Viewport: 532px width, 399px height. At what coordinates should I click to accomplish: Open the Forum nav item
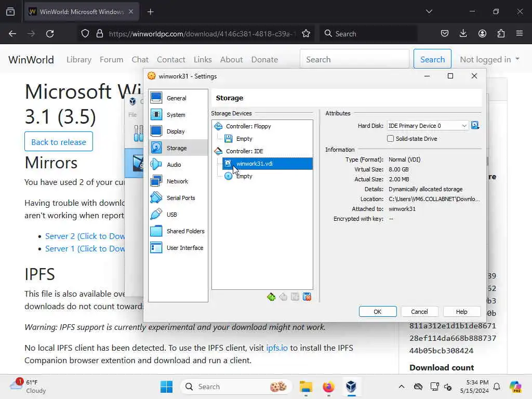pyautogui.click(x=111, y=59)
